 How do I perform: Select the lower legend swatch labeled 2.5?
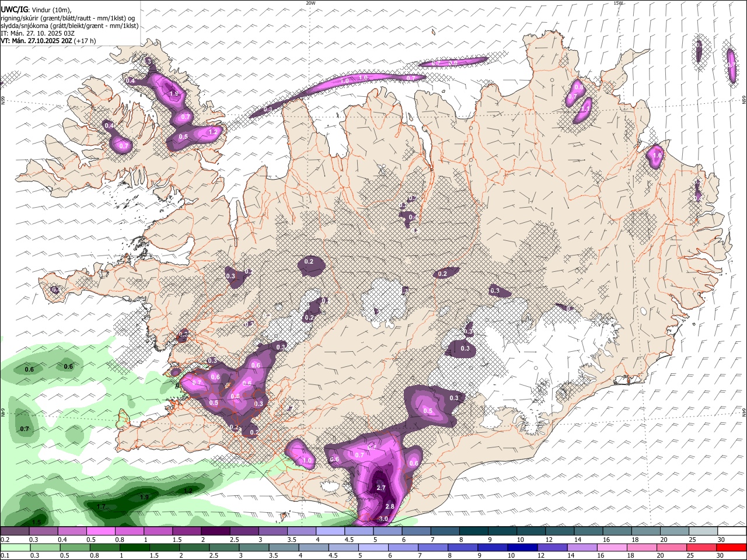click(x=224, y=547)
